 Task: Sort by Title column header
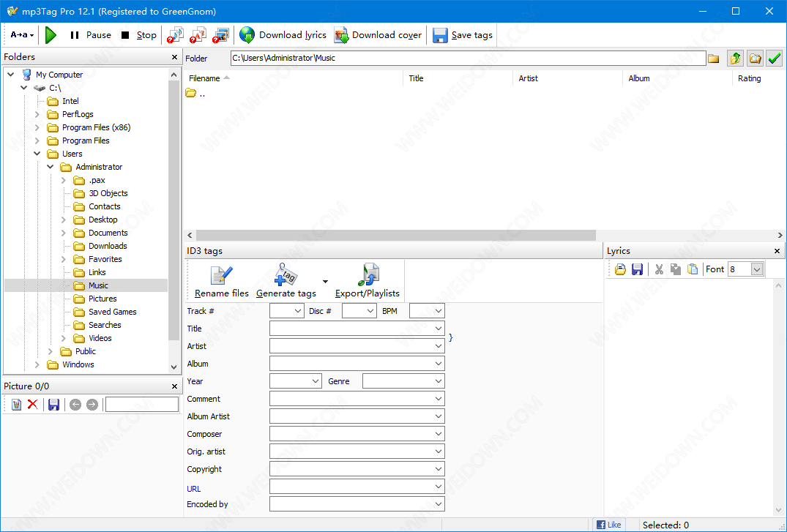(x=458, y=78)
